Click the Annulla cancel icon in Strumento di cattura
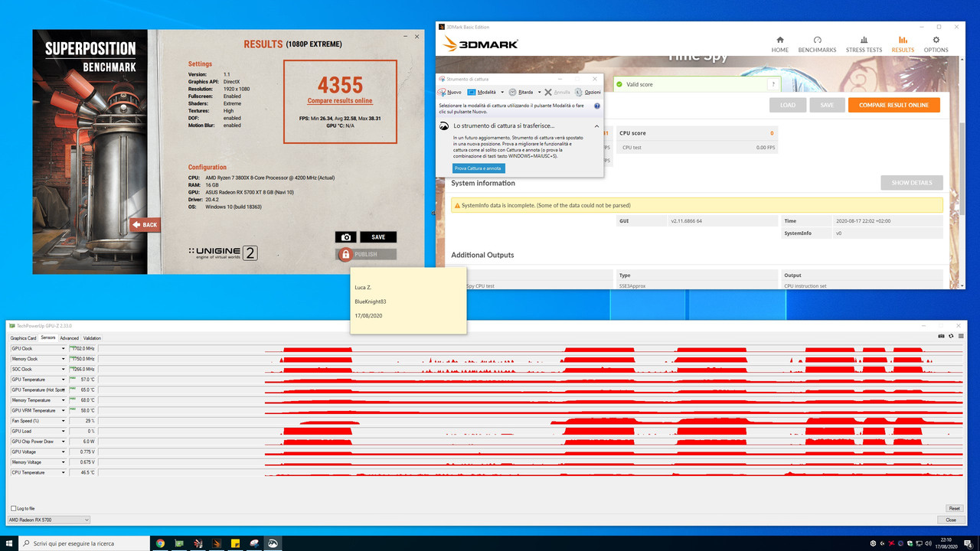 coord(547,92)
